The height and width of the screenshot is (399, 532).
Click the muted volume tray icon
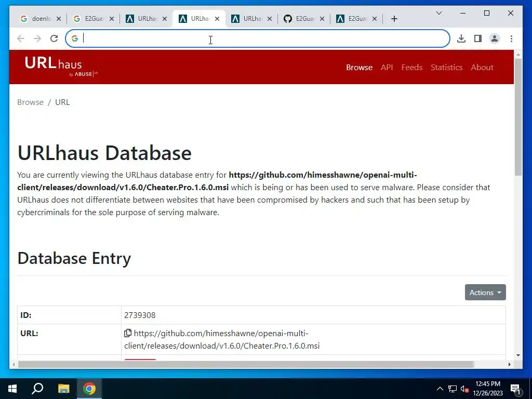[465, 389]
